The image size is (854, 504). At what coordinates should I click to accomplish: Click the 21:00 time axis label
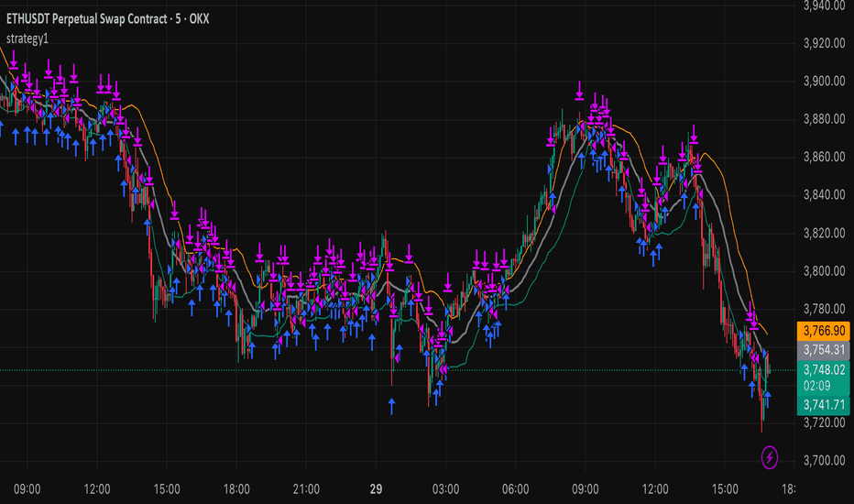pos(306,489)
